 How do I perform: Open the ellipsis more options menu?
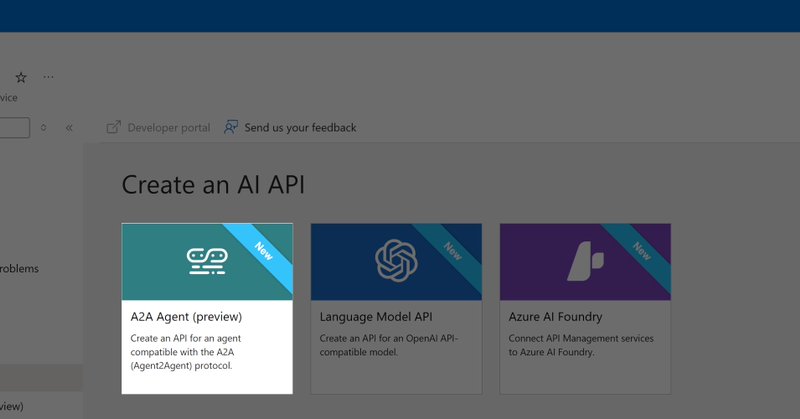coord(48,77)
